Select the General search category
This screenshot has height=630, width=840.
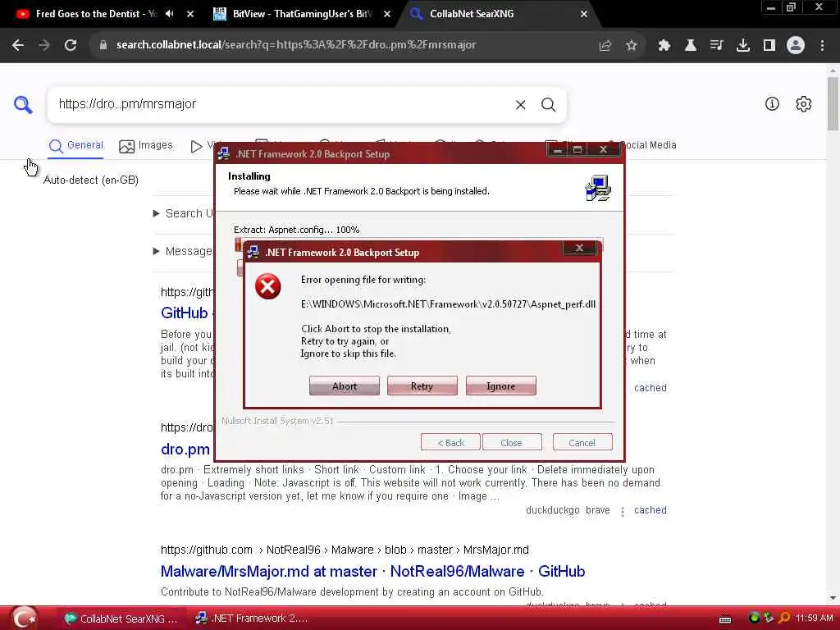[x=75, y=146]
